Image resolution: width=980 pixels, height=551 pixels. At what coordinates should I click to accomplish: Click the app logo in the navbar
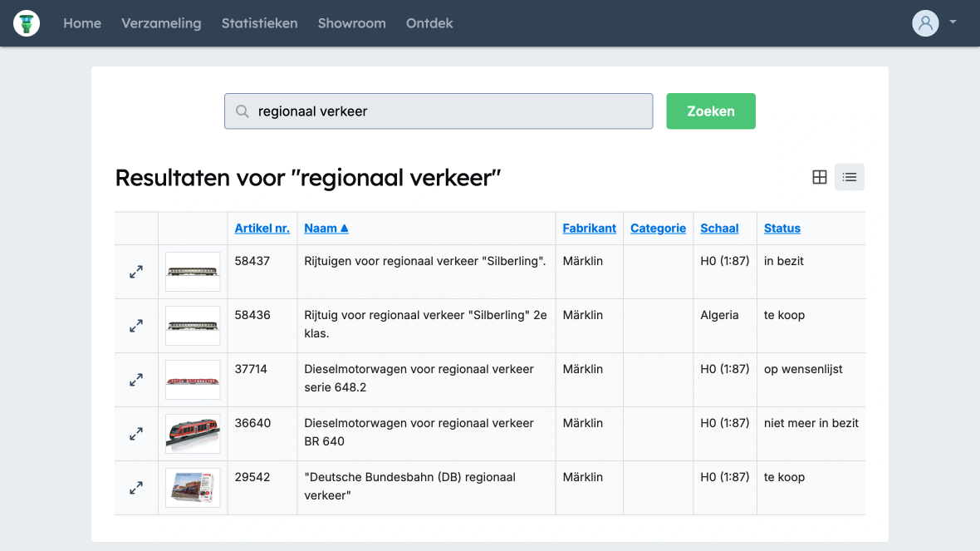pos(27,23)
